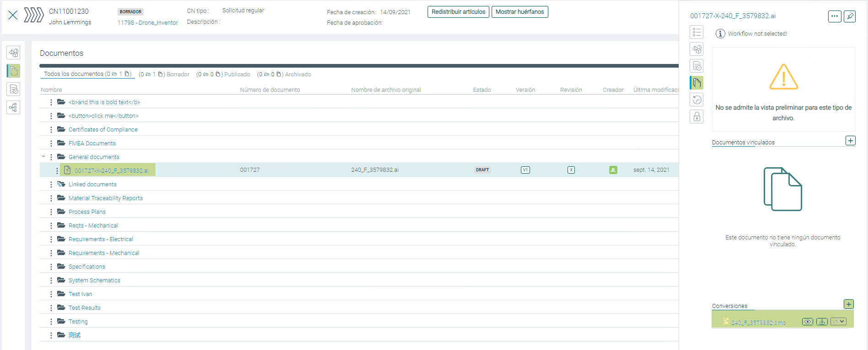This screenshot has width=868, height=350.
Task: Open Reqts - Mechanical folder
Action: (x=93, y=226)
